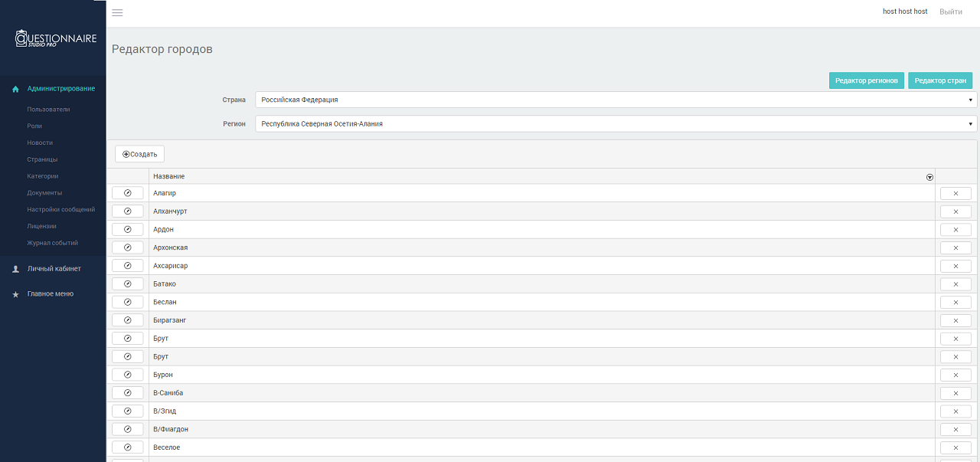
Task: Delete the В-Саниба row
Action: tap(955, 393)
